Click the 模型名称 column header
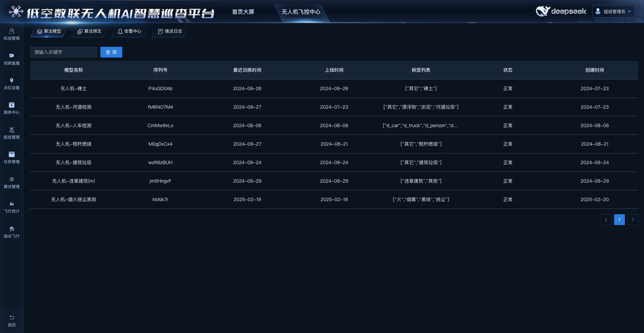The height and width of the screenshot is (333, 644). pyautogui.click(x=74, y=70)
